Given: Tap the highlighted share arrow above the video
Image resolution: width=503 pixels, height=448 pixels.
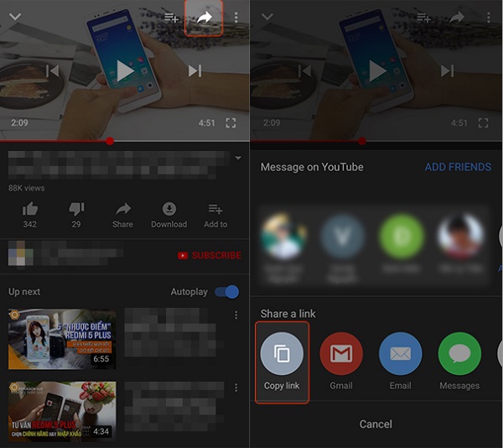Looking at the screenshot, I should tap(202, 18).
